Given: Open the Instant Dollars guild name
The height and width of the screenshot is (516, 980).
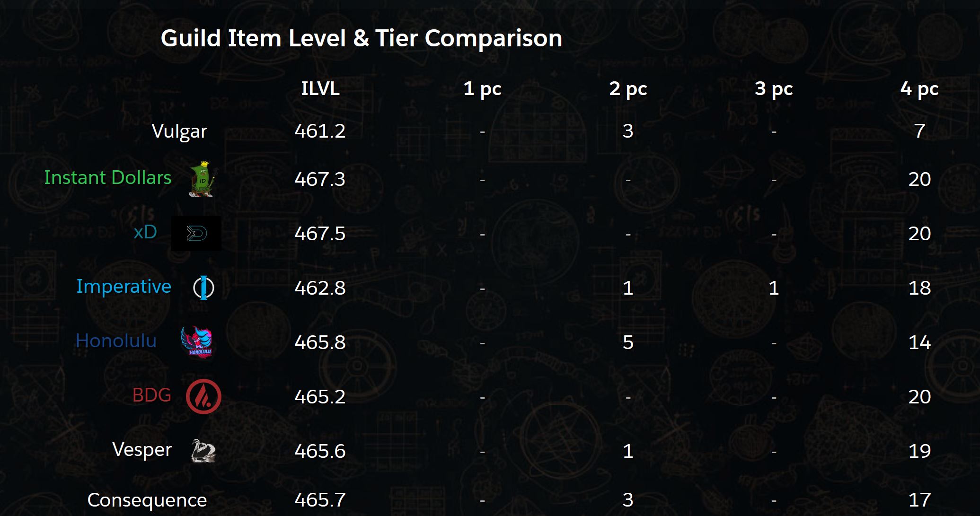Looking at the screenshot, I should (107, 178).
